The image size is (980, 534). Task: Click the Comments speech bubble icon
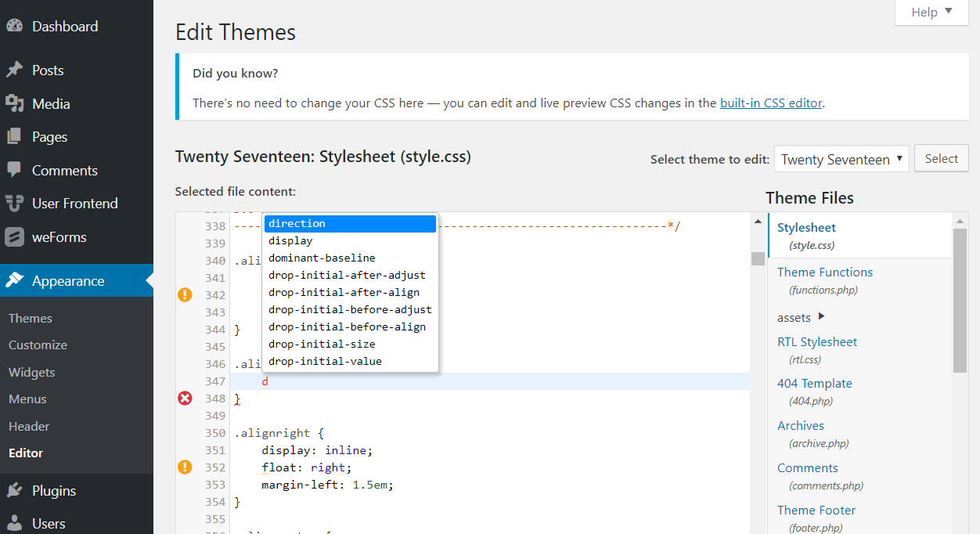pyautogui.click(x=14, y=170)
